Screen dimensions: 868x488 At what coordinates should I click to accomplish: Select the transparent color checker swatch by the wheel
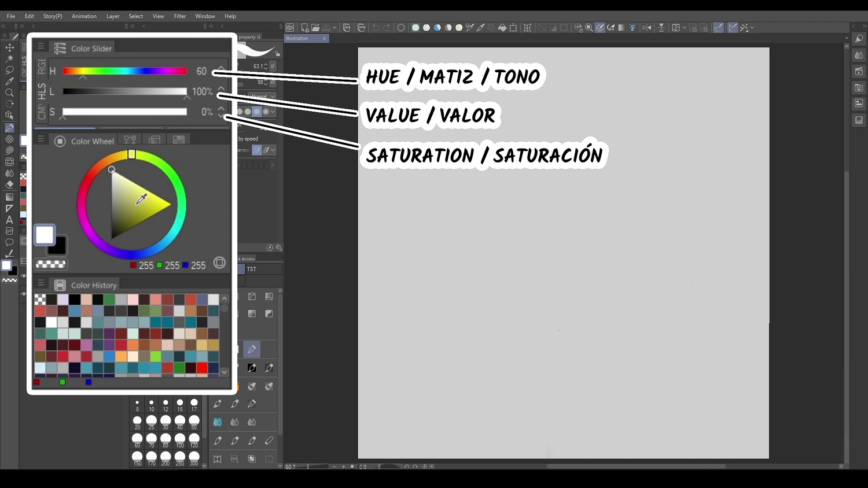coord(51,264)
